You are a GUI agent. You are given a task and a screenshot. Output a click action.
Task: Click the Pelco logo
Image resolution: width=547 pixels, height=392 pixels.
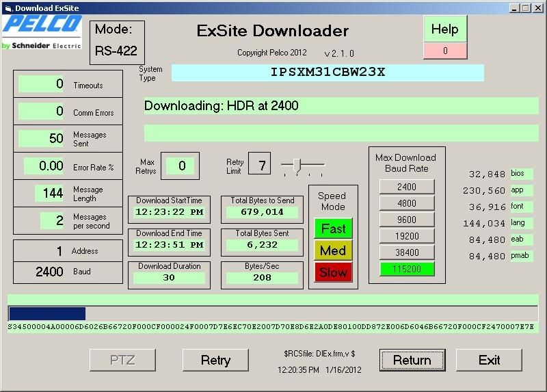coord(42,32)
